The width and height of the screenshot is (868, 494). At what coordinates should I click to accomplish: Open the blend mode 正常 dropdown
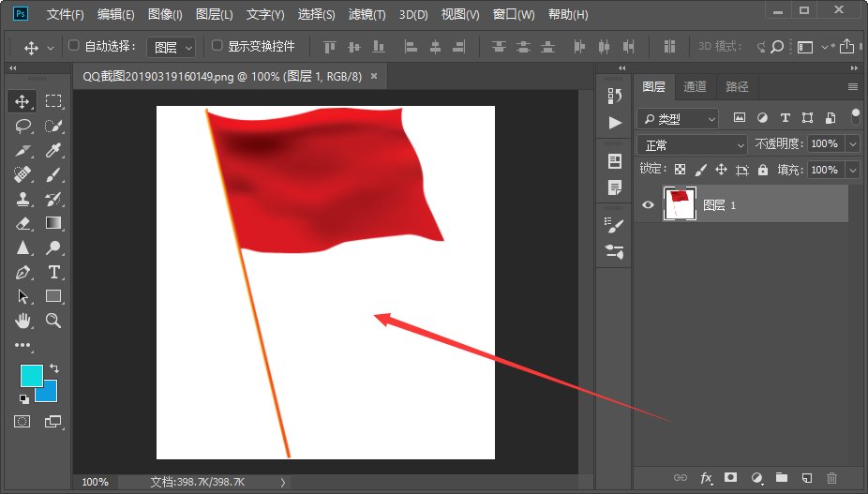pos(692,145)
